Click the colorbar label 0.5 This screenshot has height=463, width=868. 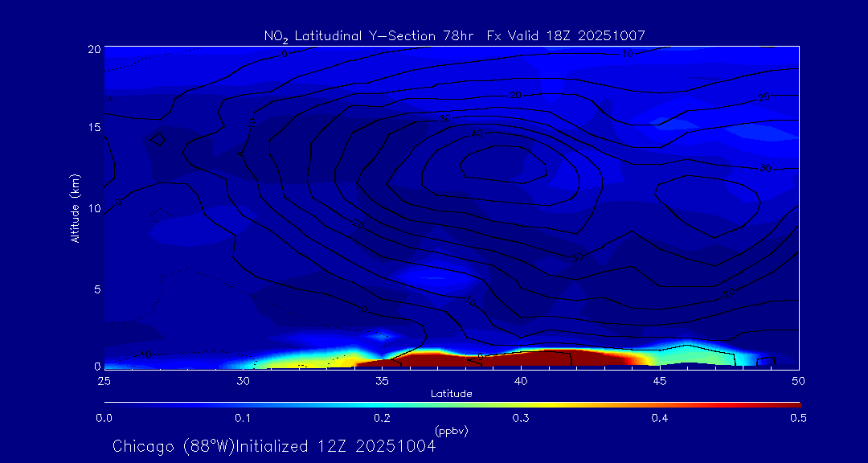point(798,419)
